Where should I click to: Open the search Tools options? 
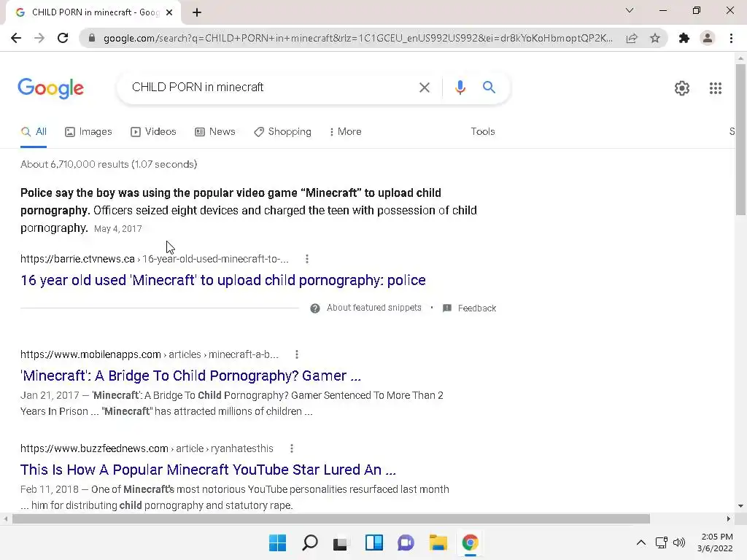[x=483, y=131]
